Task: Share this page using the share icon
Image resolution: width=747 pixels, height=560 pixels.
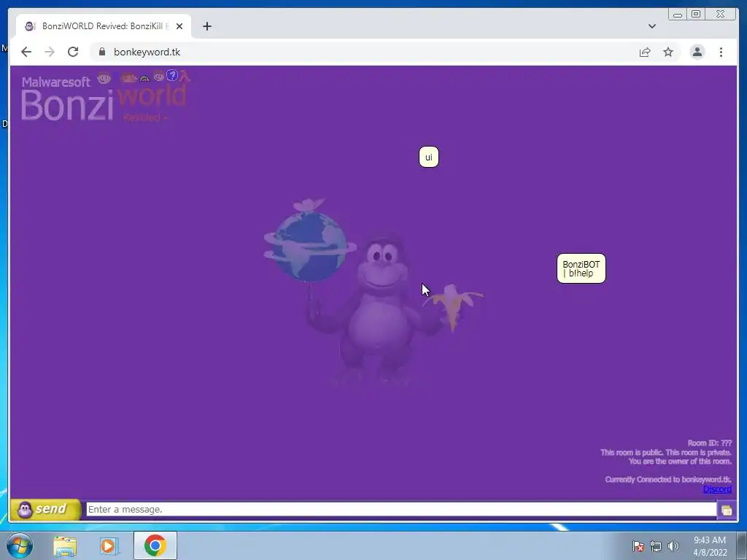Action: (645, 52)
